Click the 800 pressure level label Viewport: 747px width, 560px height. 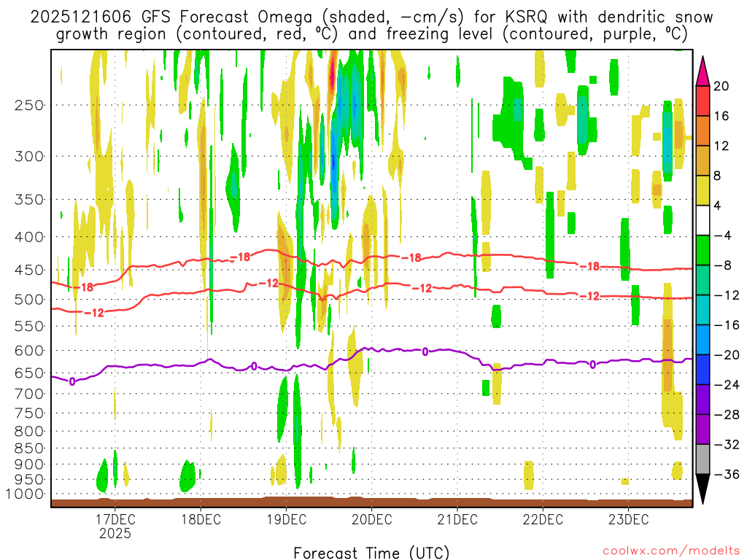point(29,432)
